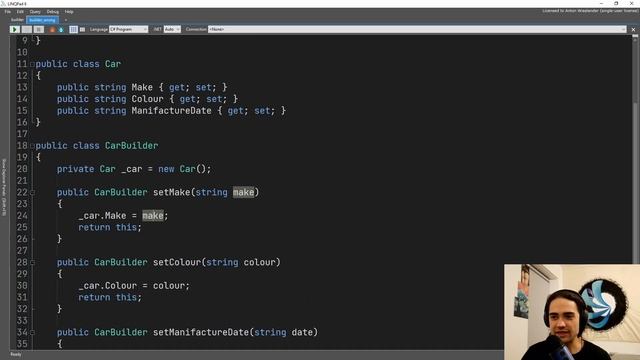Open the Query menu
The width and height of the screenshot is (640, 360).
tap(35, 12)
